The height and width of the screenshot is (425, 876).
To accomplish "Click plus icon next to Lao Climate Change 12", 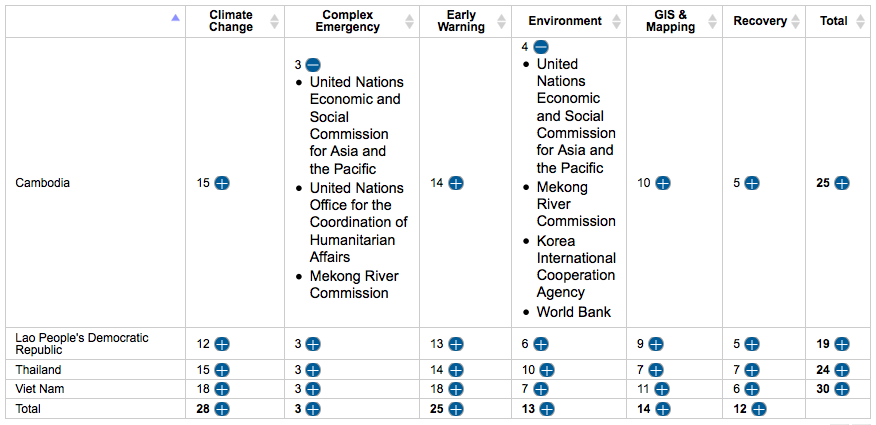I will point(222,344).
